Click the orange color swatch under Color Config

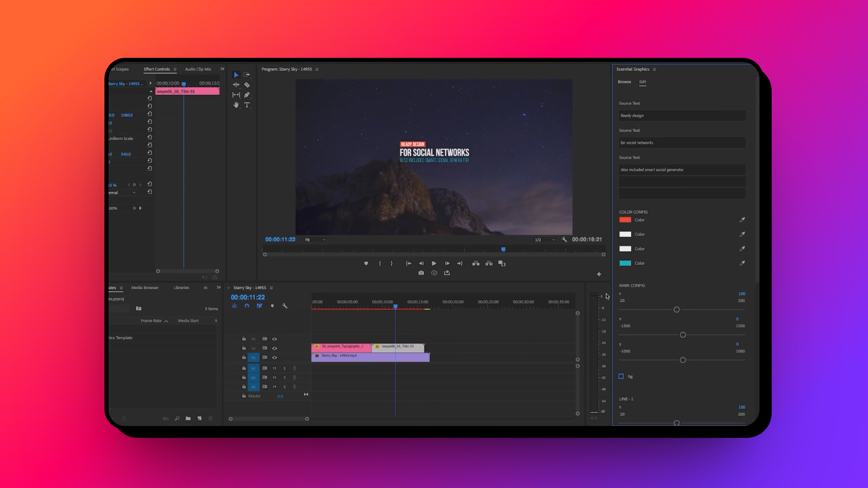(626, 220)
